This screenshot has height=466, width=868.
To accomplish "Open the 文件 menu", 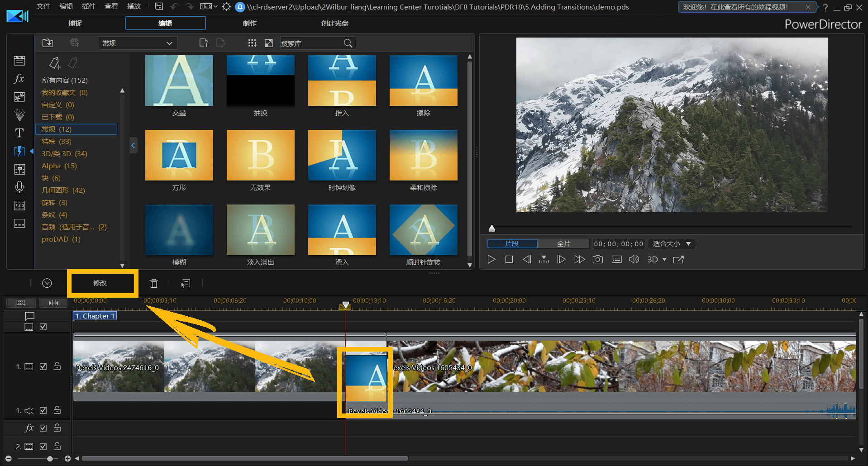I will click(x=43, y=6).
